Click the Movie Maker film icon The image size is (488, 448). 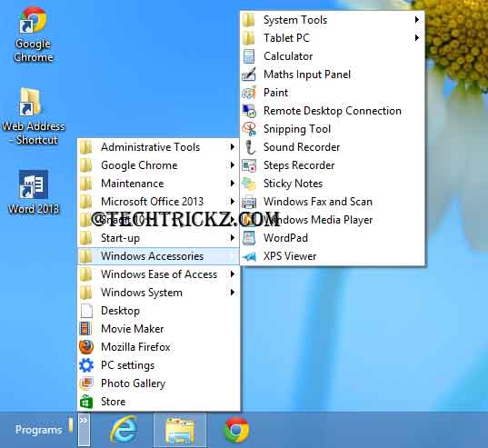coord(86,329)
